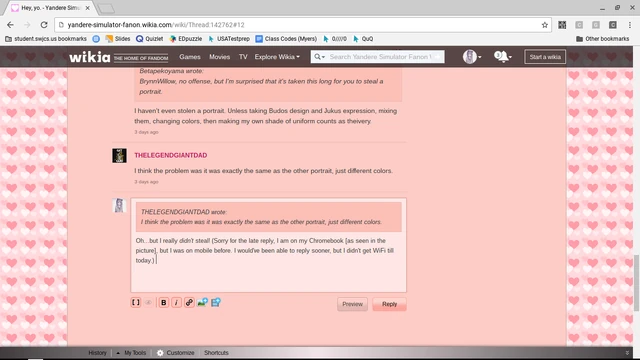Screen dimensions: 640x360
Task: Insert a video with the media icon
Action: tap(216, 302)
